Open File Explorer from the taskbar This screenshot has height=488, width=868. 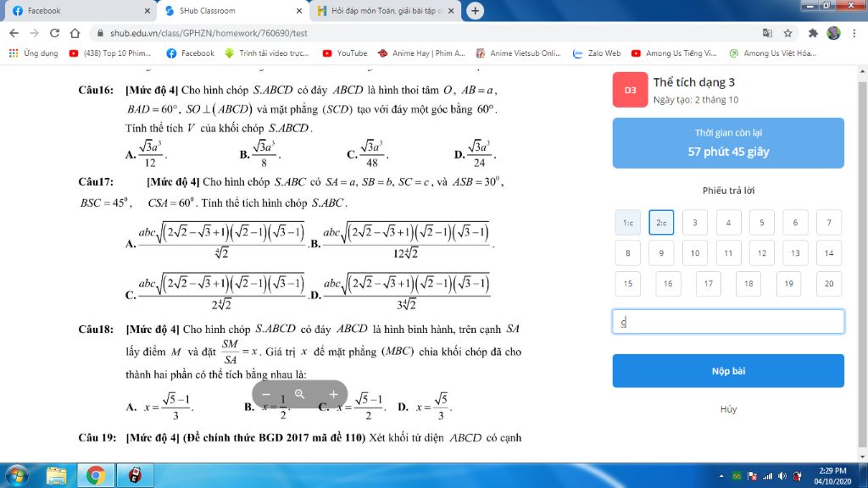[x=57, y=475]
